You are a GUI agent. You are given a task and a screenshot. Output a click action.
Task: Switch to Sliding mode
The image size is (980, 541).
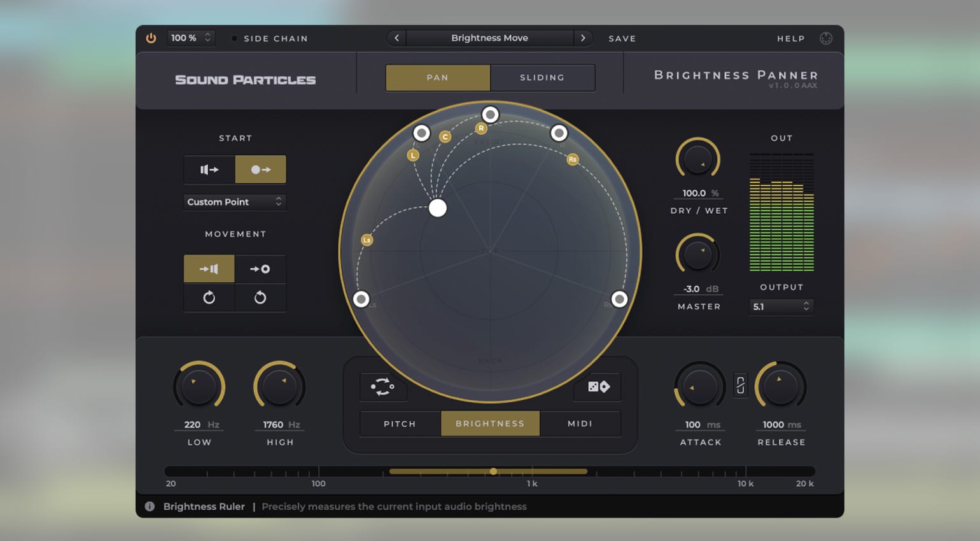(542, 78)
